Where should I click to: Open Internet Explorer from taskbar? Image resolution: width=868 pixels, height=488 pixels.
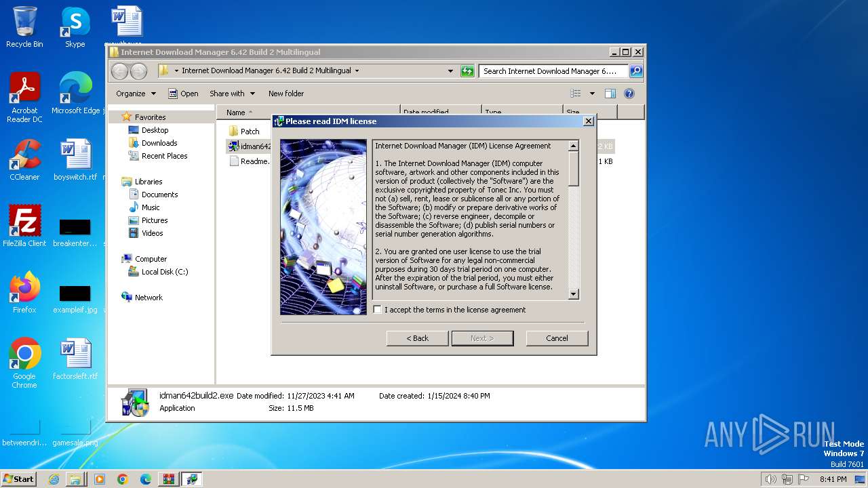[54, 479]
